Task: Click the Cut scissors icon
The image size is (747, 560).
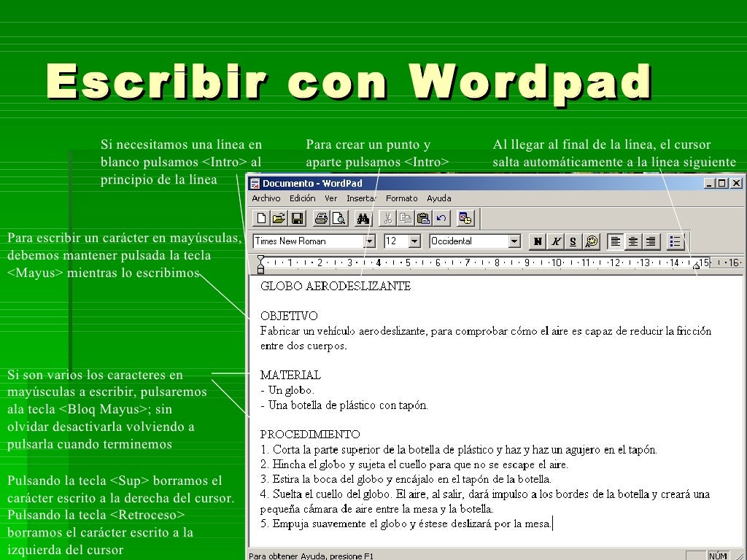Action: (387, 219)
